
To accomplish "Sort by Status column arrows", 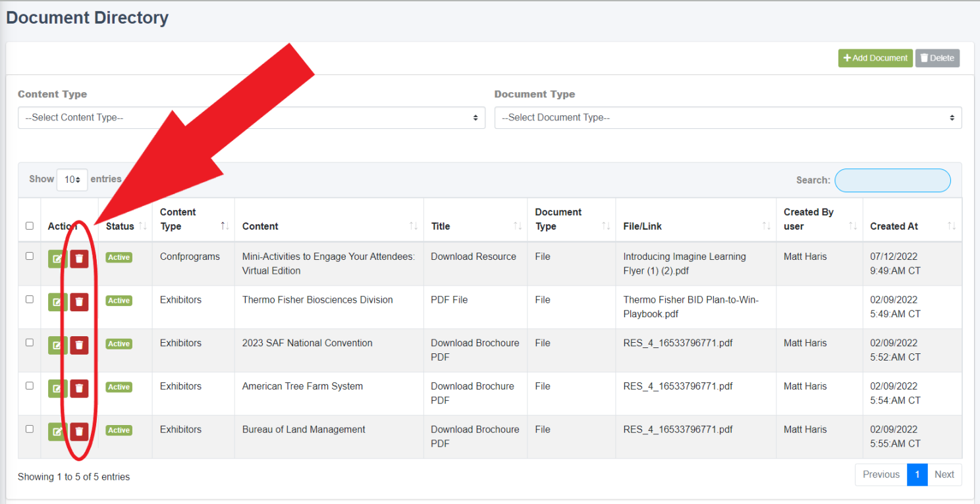I will (x=142, y=226).
